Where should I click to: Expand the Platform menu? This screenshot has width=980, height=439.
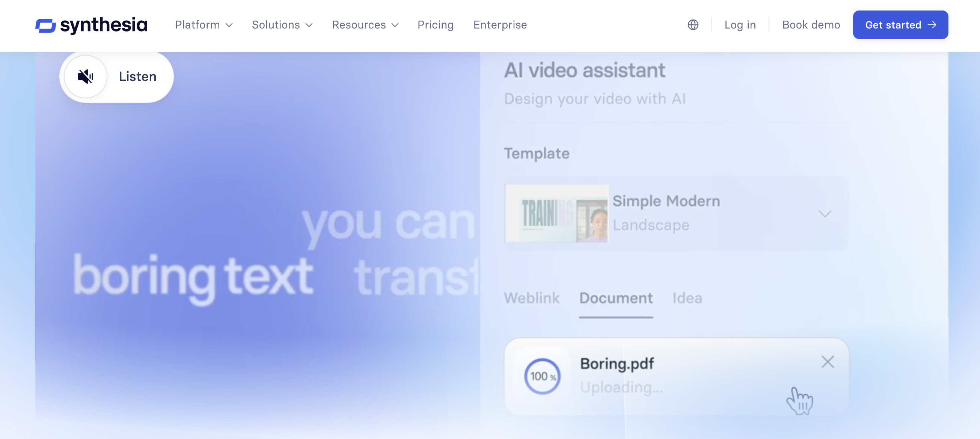pyautogui.click(x=204, y=25)
